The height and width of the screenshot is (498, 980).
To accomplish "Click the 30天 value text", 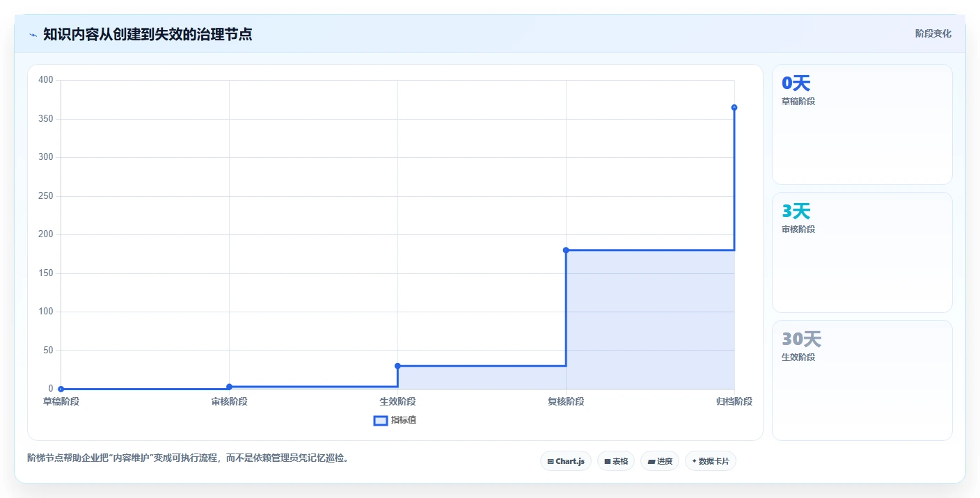I will pyautogui.click(x=802, y=339).
